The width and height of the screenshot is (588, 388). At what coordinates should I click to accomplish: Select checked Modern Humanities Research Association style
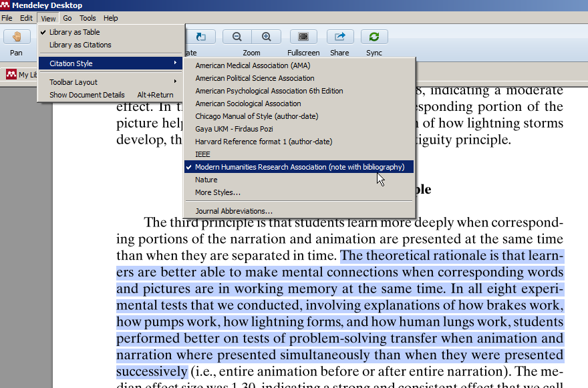tap(299, 167)
